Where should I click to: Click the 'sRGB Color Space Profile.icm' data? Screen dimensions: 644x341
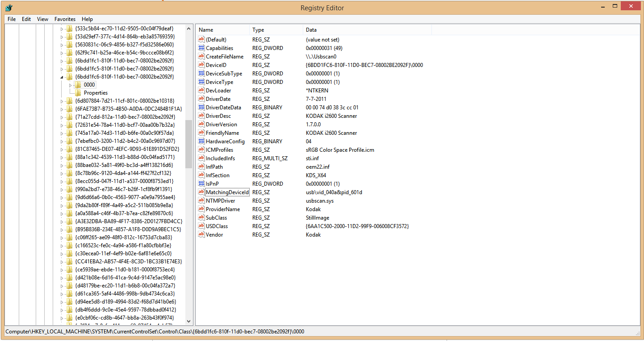(x=340, y=150)
